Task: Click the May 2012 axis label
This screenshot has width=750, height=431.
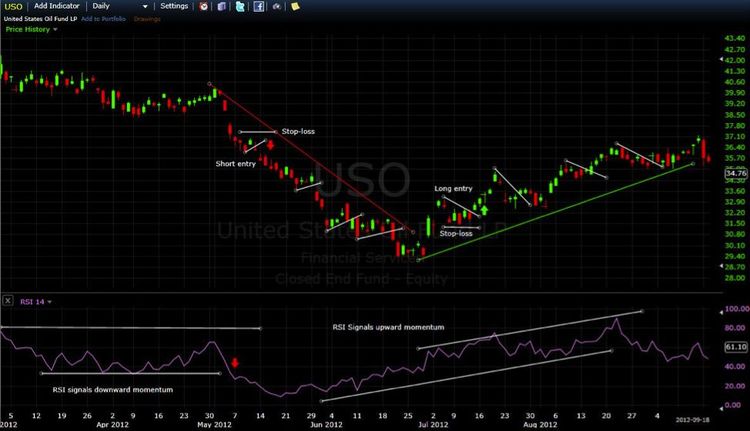Action: coord(214,424)
